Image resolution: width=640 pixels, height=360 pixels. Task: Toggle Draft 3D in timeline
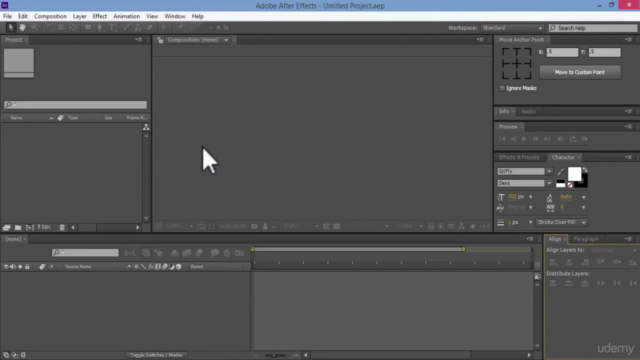click(x=158, y=253)
